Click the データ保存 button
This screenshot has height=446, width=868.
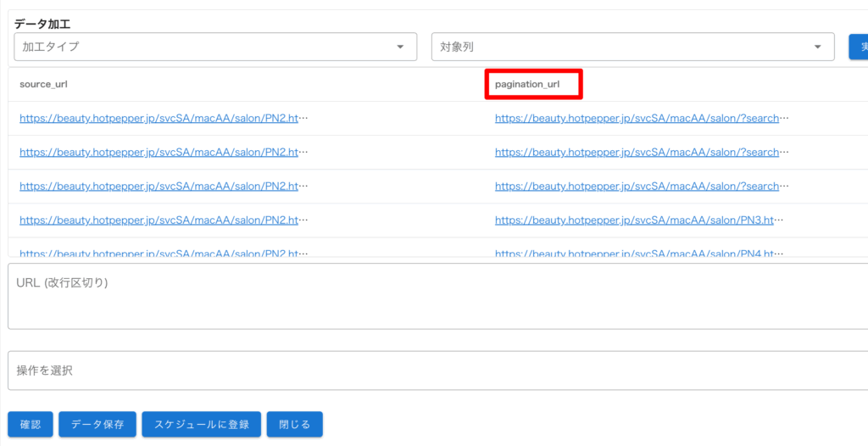pyautogui.click(x=97, y=424)
